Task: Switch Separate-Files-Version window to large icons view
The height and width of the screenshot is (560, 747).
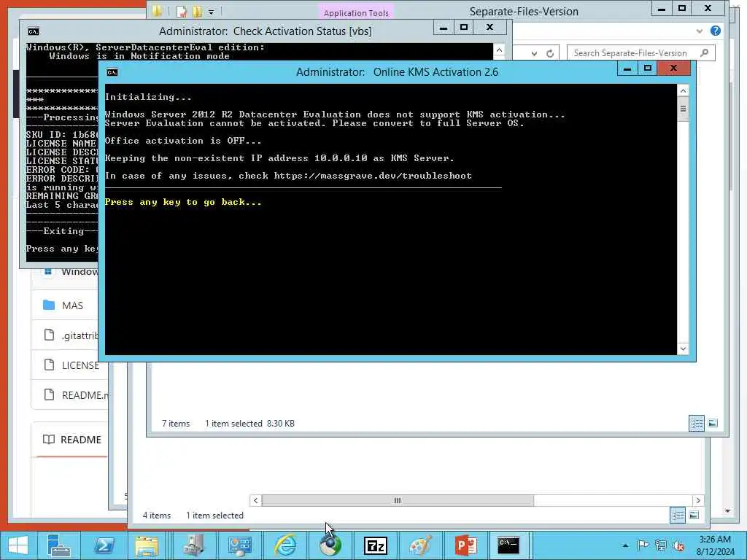Action: point(713,423)
